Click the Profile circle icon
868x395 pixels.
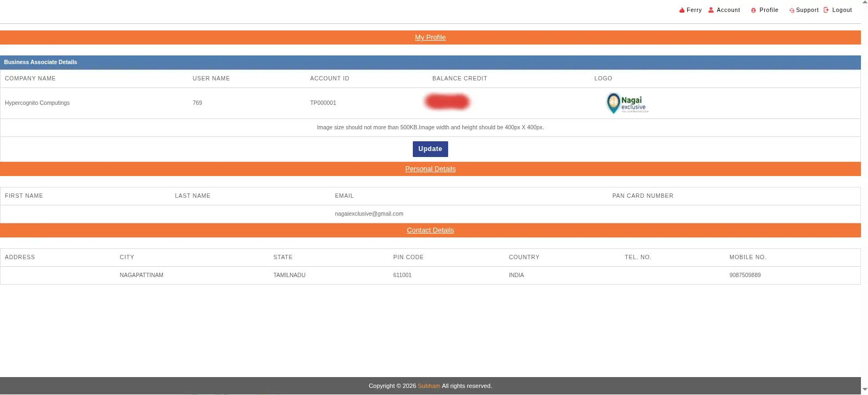[x=753, y=10]
